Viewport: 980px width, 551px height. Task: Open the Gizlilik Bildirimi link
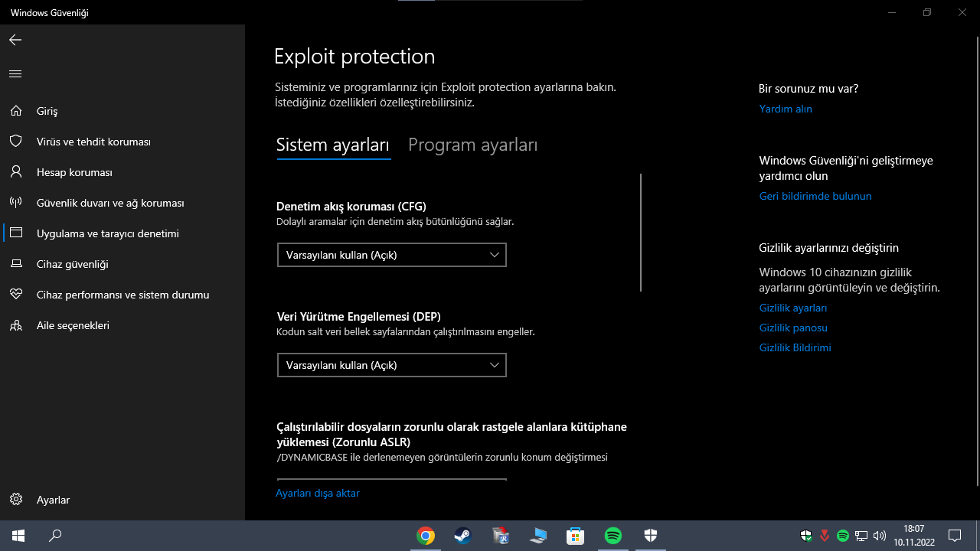pos(795,347)
